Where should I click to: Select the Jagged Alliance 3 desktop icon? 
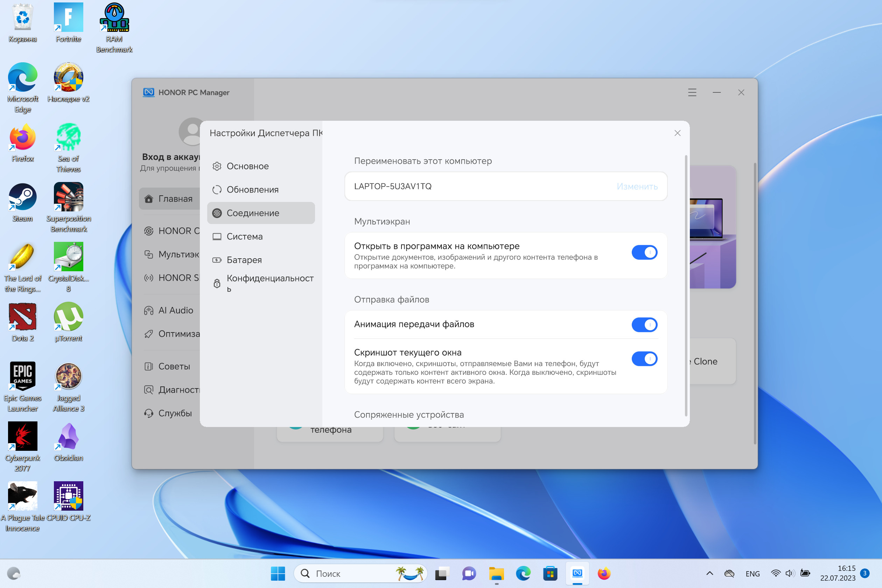[68, 387]
